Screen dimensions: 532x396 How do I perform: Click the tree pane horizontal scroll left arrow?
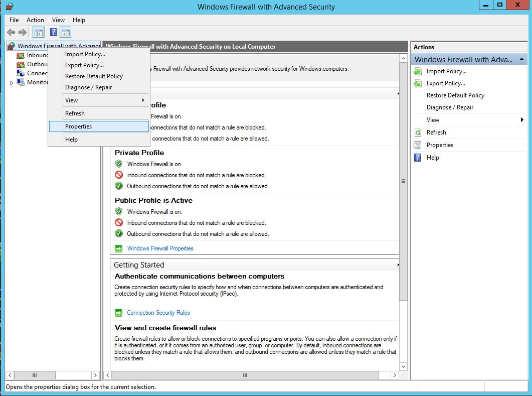coord(10,375)
